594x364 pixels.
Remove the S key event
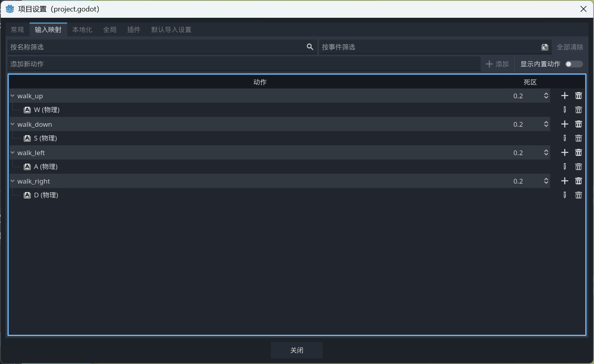pyautogui.click(x=578, y=138)
